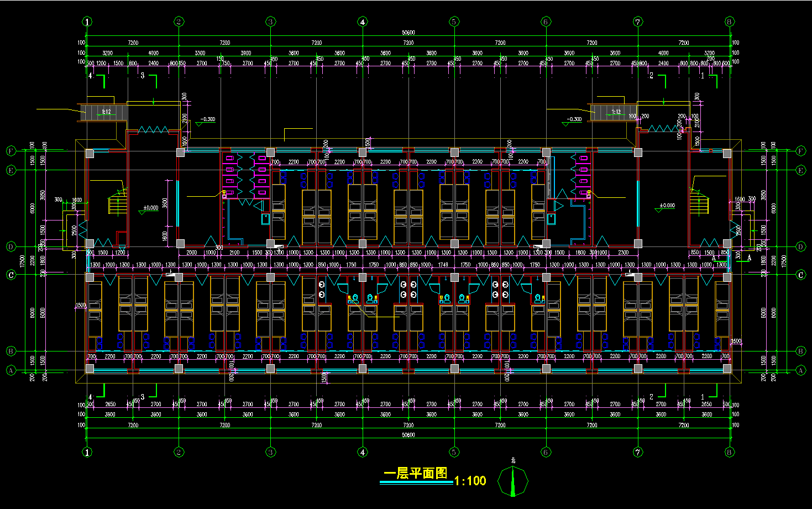Screen dimensions: 812x509
Task: Click the left ramp labeled 1:12
Action: tap(104, 112)
